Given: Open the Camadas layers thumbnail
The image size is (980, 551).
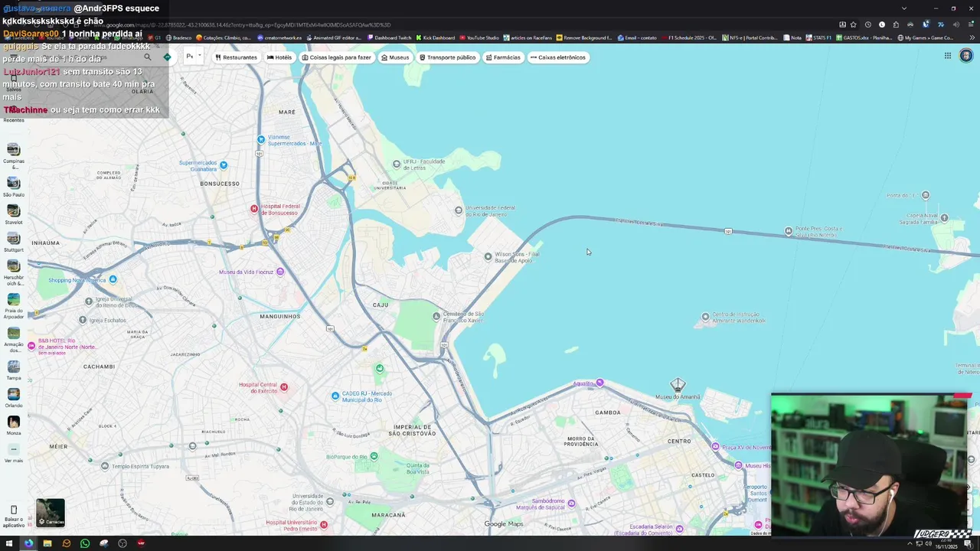Looking at the screenshot, I should (x=51, y=513).
